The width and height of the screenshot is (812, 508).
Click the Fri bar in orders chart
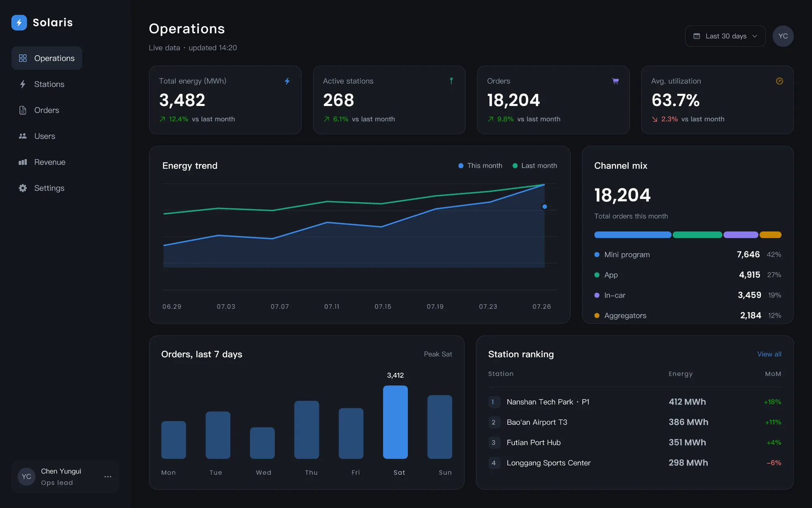coord(351,433)
